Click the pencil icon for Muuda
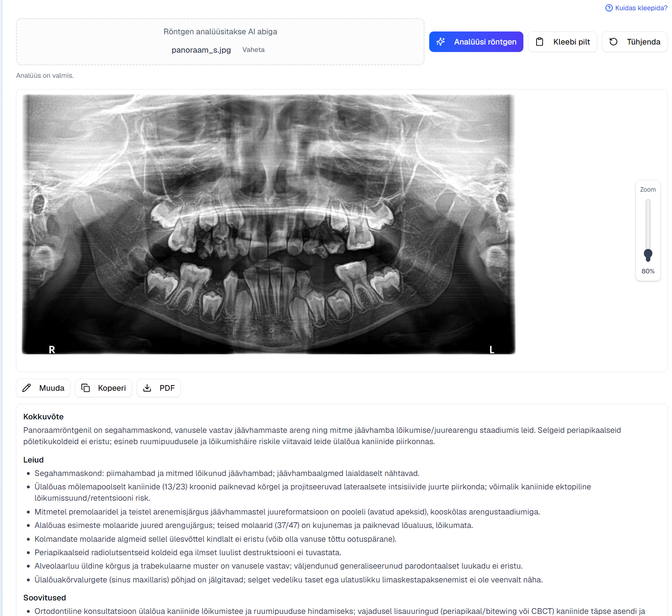 point(27,388)
